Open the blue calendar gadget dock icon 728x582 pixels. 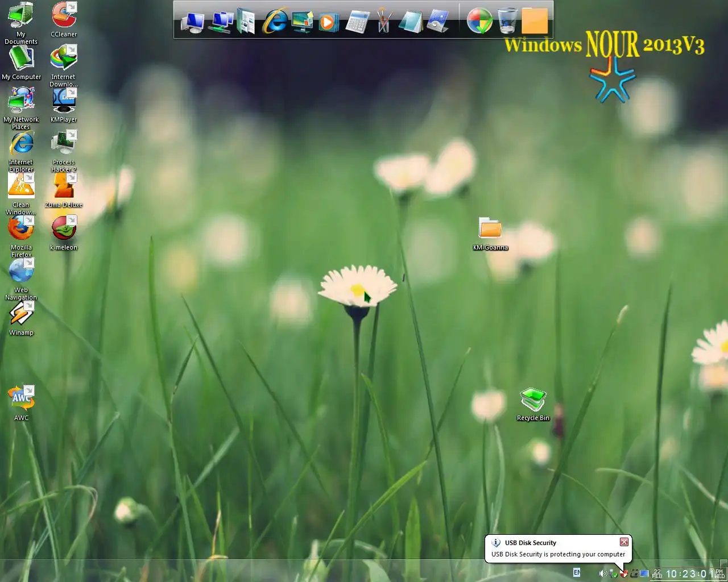[x=438, y=22]
